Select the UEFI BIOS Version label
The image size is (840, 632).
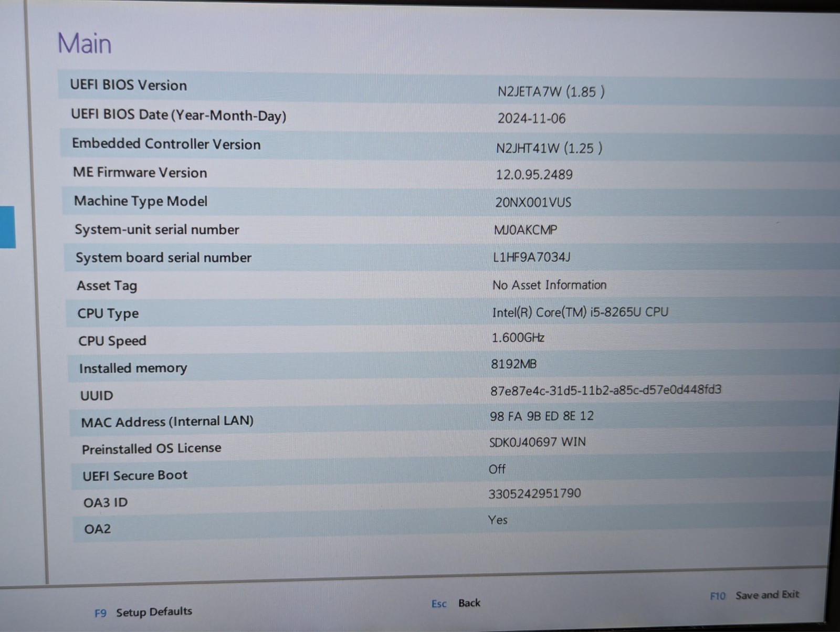click(129, 85)
